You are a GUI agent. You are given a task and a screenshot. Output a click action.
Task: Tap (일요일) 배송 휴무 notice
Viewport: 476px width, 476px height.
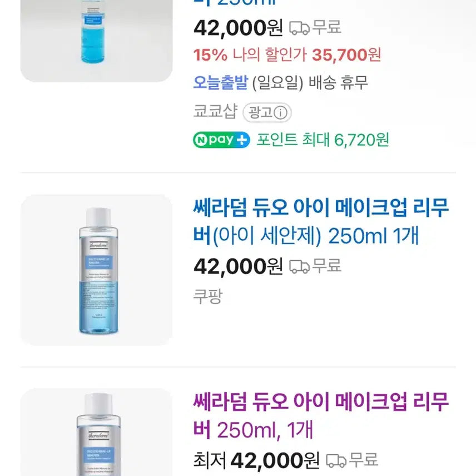click(x=310, y=83)
